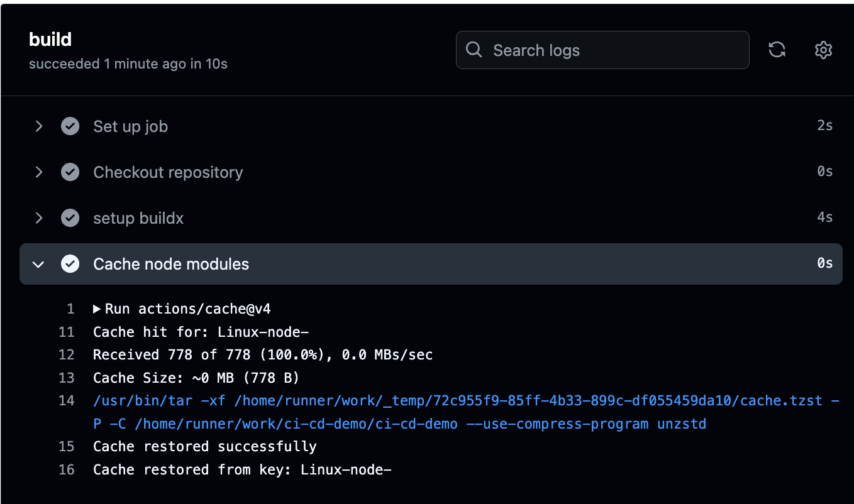Click the re-run/refresh logs icon
The image size is (854, 504).
coord(777,50)
